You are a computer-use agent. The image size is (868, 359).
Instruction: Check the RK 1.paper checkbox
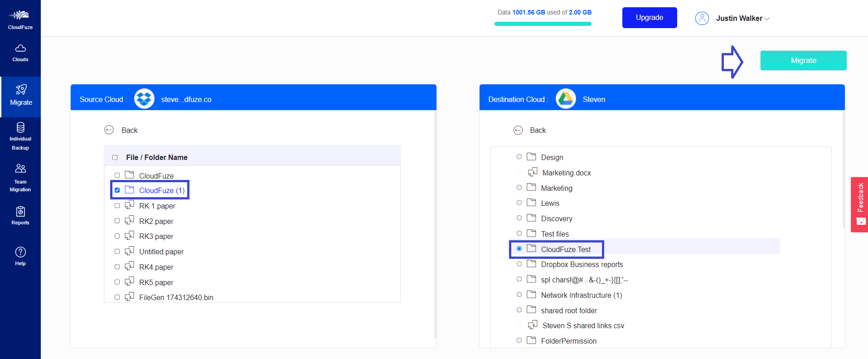(117, 206)
